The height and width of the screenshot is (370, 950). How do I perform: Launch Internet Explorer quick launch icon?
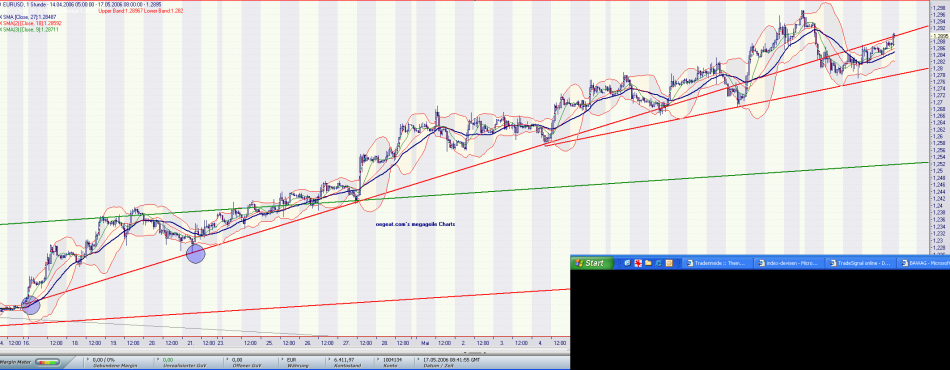pyautogui.click(x=658, y=263)
